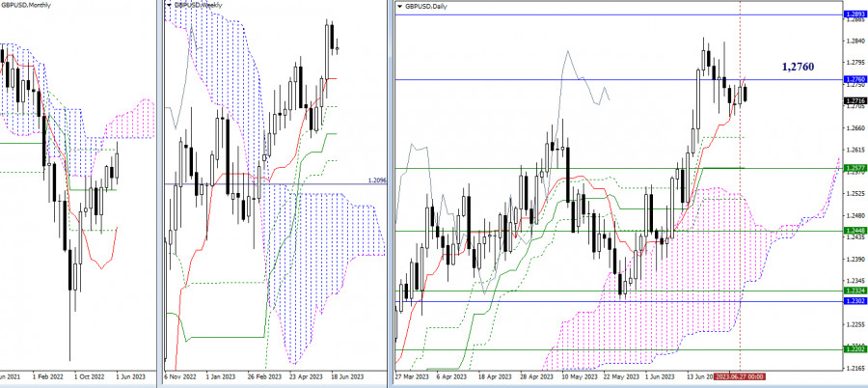Click the 1.2840 value on the price axis
This screenshot has height=388, width=868.
click(855, 41)
